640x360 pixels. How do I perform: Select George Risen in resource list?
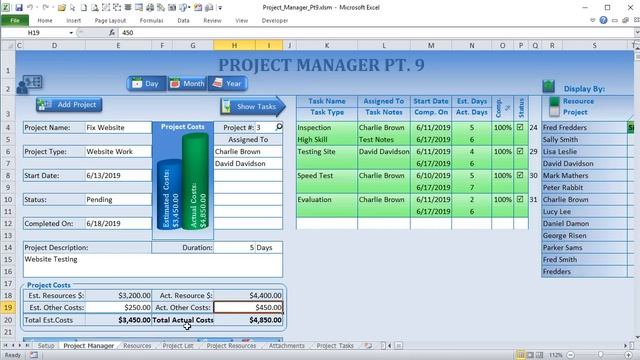[584, 236]
